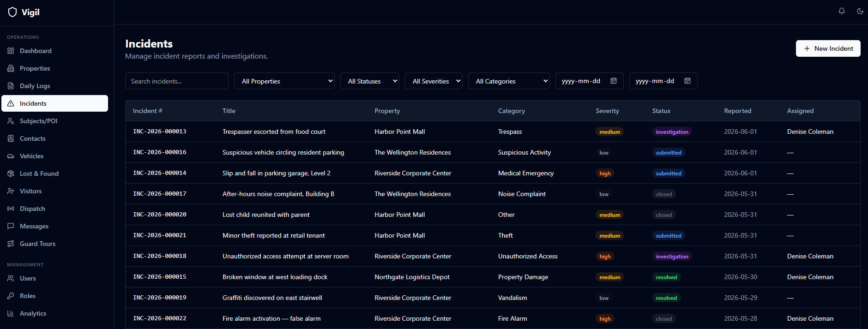Click the Subjects/POI person-search icon
The width and height of the screenshot is (868, 329).
coord(11,121)
